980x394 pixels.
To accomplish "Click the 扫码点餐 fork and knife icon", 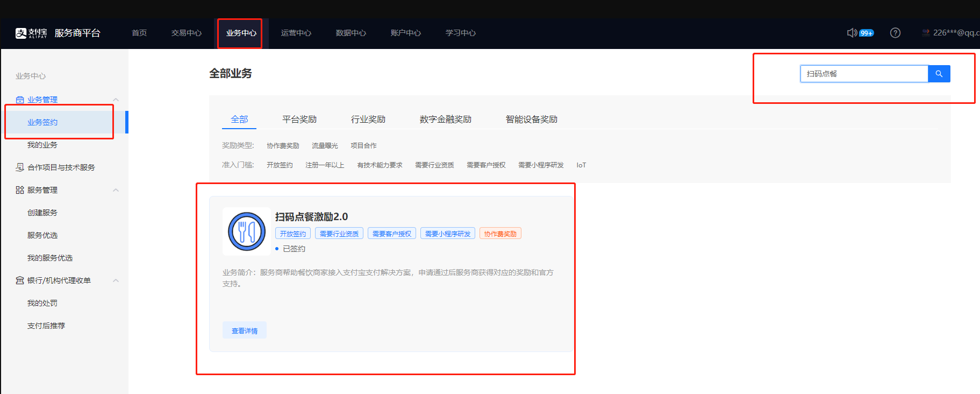I will click(x=247, y=231).
